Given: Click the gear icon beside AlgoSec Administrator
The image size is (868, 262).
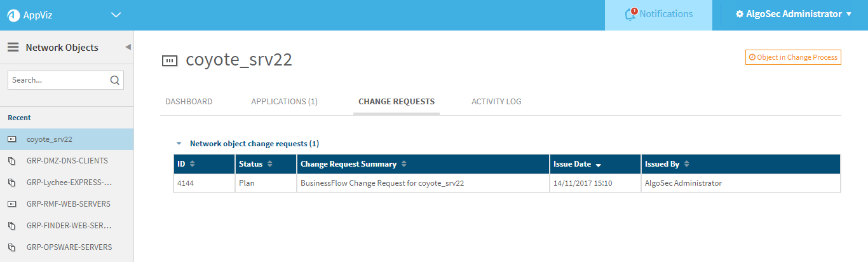Looking at the screenshot, I should (740, 14).
